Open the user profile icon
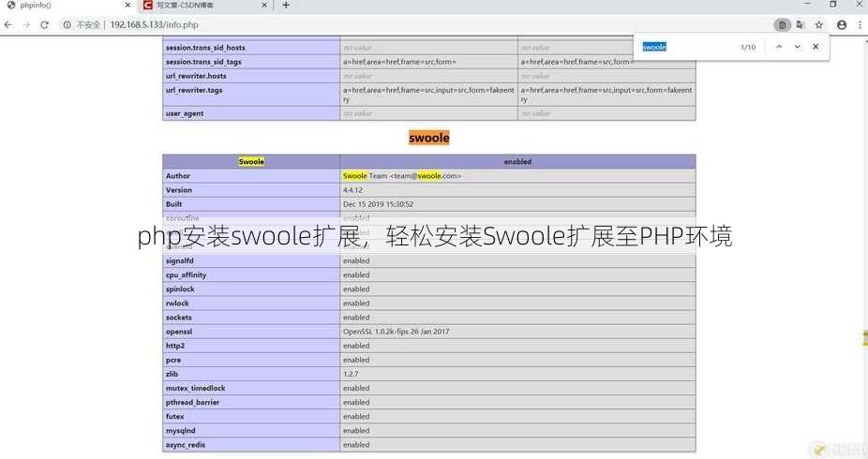This screenshot has width=868, height=459. (x=842, y=25)
